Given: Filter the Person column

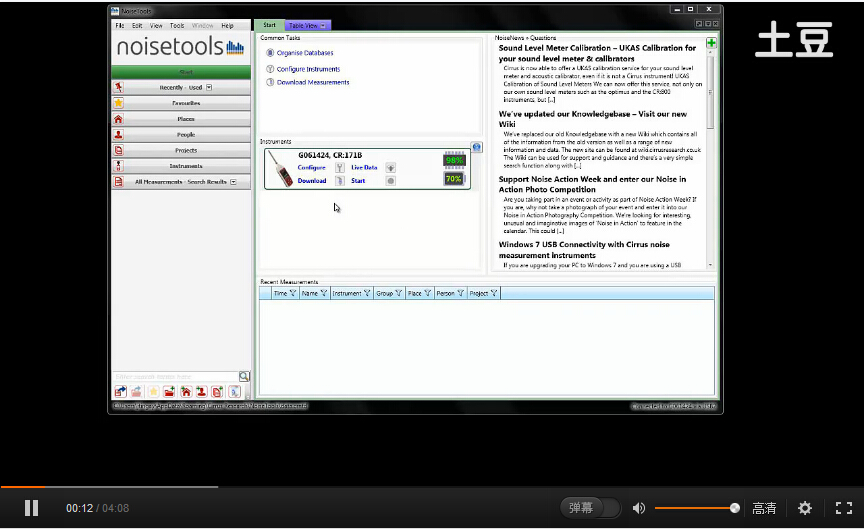Looking at the screenshot, I should pyautogui.click(x=460, y=293).
